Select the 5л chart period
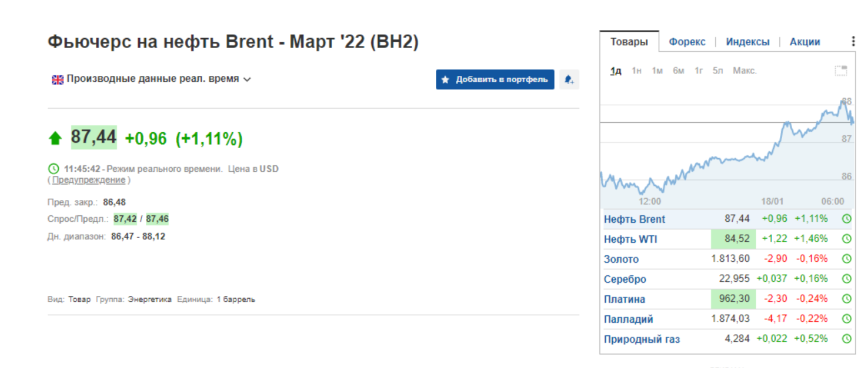The height and width of the screenshot is (368, 868). [x=717, y=71]
